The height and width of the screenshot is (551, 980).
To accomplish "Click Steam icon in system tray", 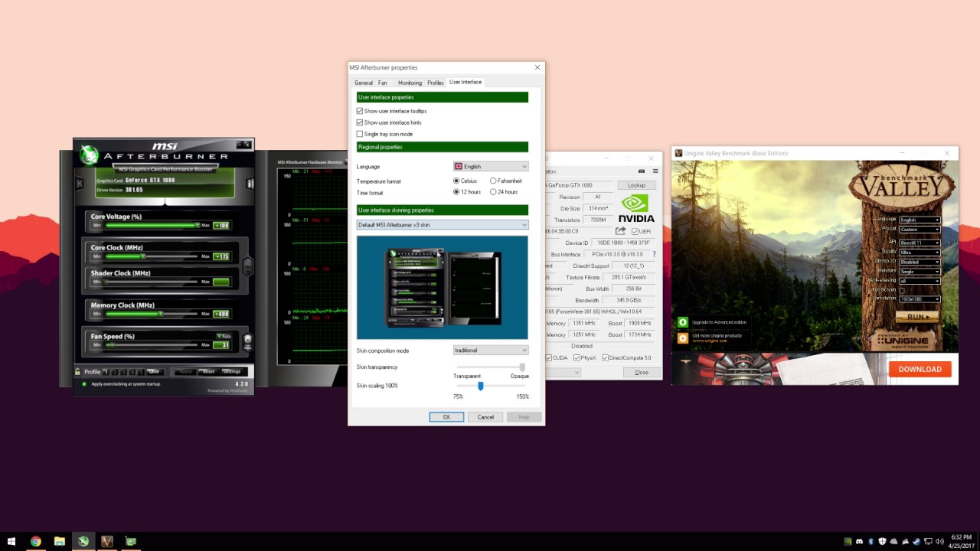I will pos(917,542).
